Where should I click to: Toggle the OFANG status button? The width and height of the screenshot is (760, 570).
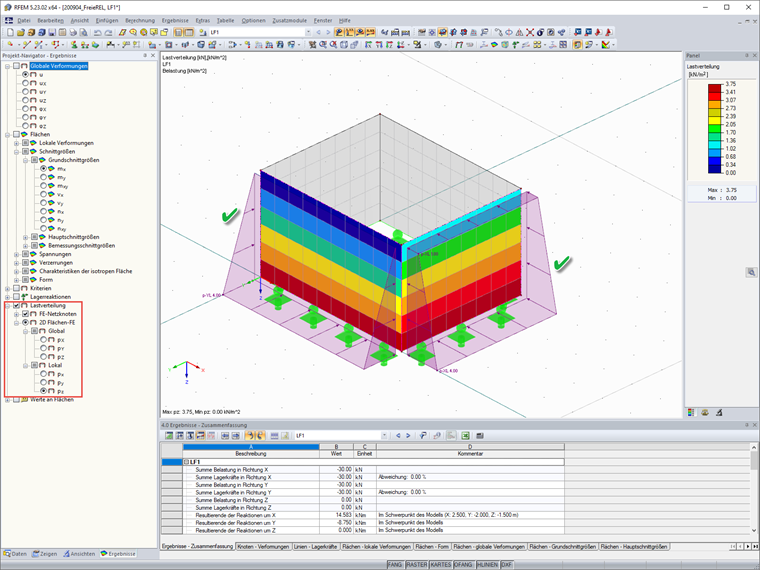click(x=463, y=565)
